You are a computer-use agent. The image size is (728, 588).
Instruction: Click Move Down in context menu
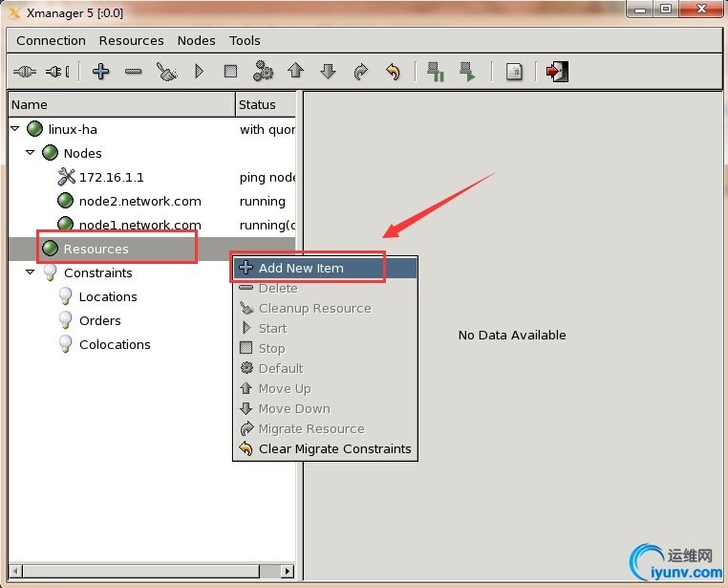325,408
